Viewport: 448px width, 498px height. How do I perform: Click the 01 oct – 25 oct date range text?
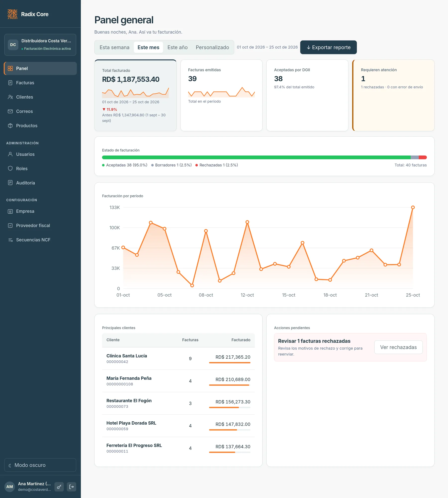click(x=267, y=47)
